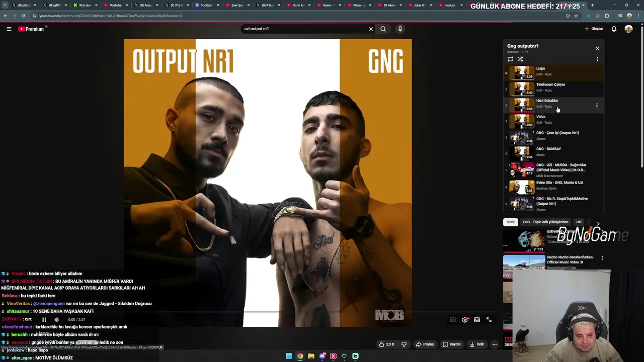
Task: Open the YouTube guide hamburger menu
Action: point(9,29)
